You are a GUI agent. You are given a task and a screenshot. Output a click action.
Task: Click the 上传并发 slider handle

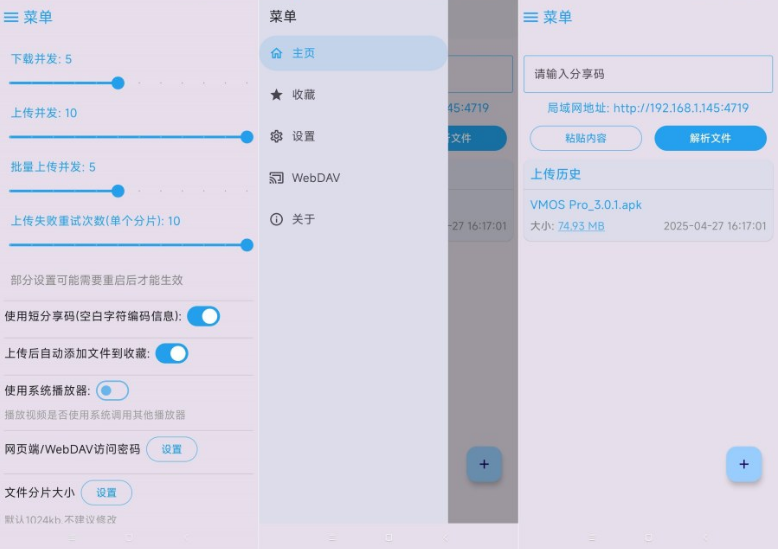pos(247,137)
